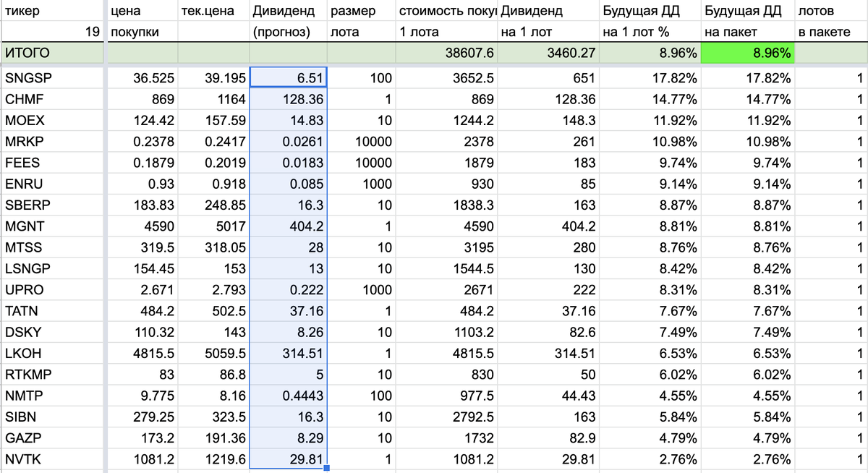
Task: Select the RTKMP ticker cell
Action: click(x=52, y=375)
